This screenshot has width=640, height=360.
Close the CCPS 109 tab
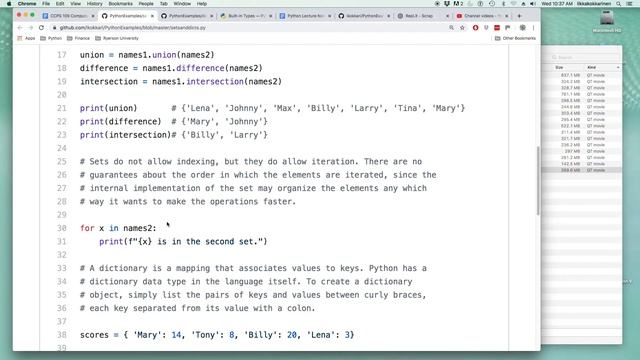click(x=93, y=16)
